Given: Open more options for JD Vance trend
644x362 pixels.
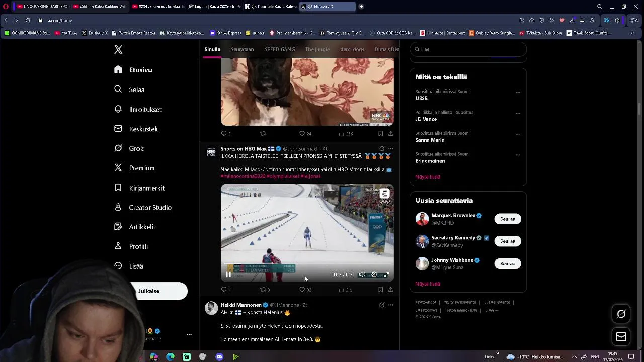Looking at the screenshot, I should (x=518, y=113).
